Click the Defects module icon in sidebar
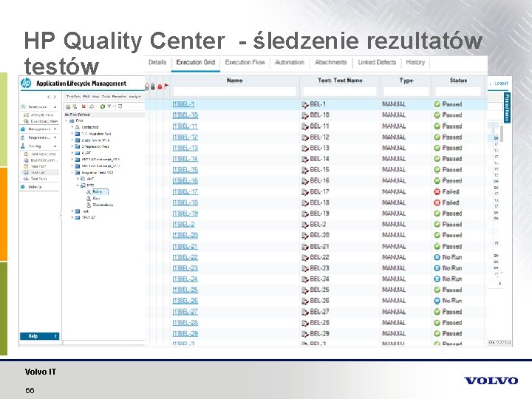The image size is (532, 399). [23, 187]
